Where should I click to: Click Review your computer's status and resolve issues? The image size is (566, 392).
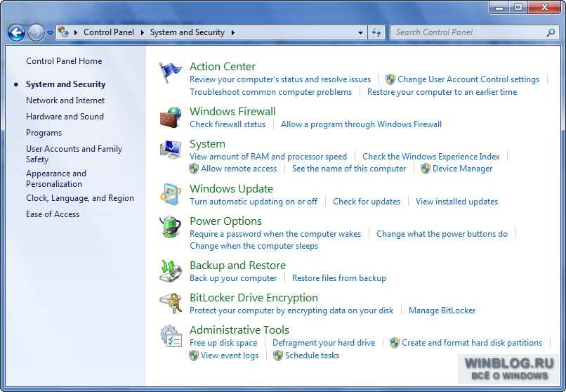(x=280, y=79)
